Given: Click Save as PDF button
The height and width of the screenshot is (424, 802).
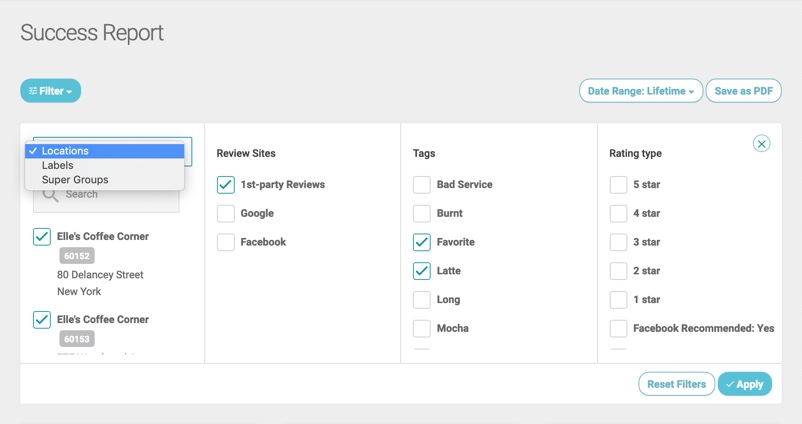Looking at the screenshot, I should [743, 91].
